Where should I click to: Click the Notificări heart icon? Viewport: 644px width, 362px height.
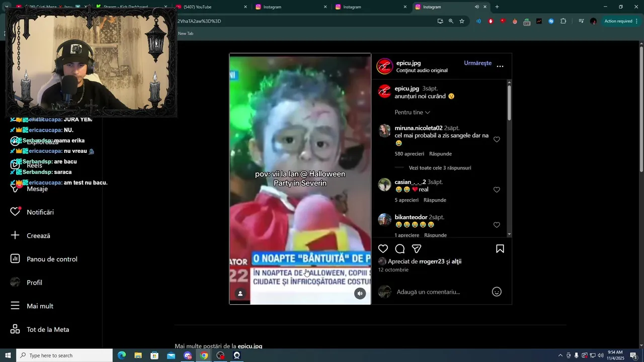pyautogui.click(x=15, y=212)
